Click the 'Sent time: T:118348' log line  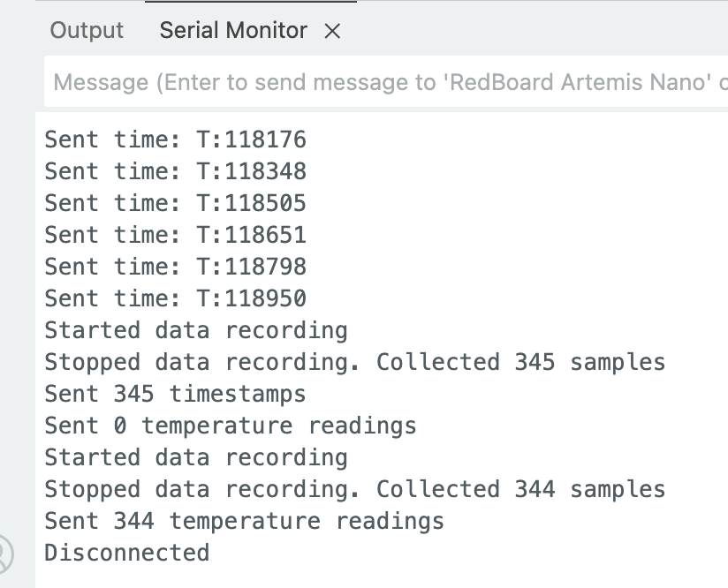pos(175,171)
